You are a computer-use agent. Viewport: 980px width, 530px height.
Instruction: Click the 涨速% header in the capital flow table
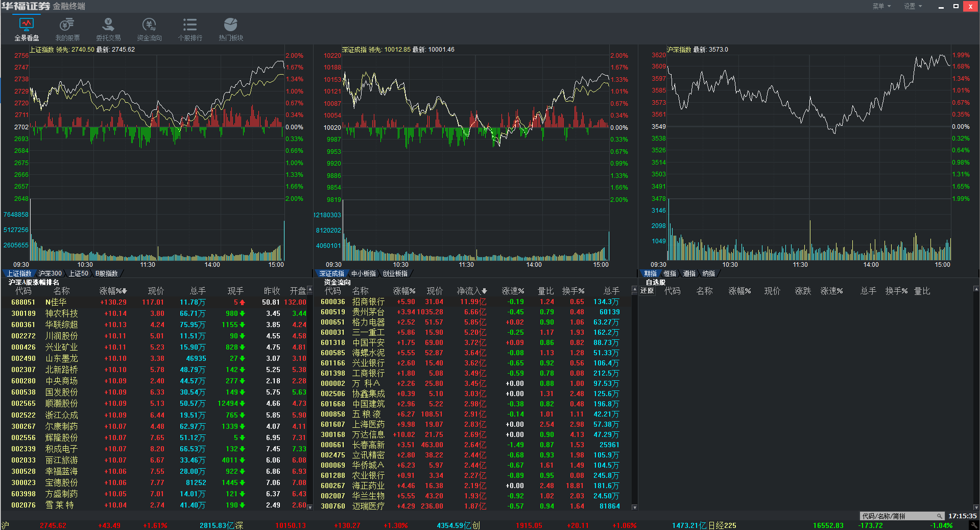click(513, 291)
